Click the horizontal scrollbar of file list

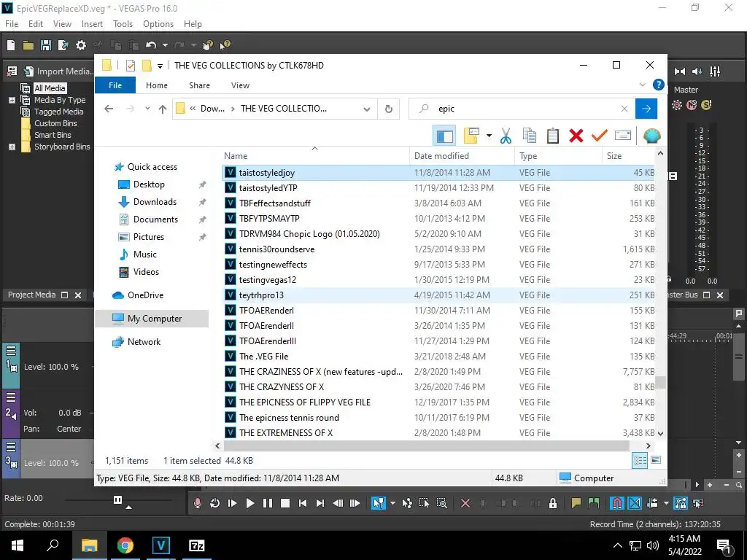tap(426, 446)
